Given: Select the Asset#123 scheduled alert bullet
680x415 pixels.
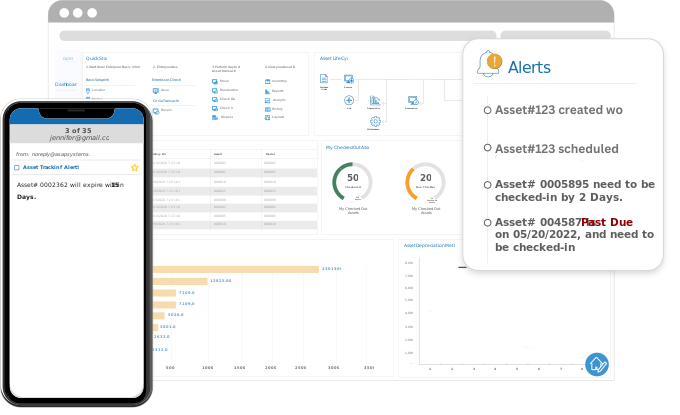Looking at the screenshot, I should pos(487,148).
